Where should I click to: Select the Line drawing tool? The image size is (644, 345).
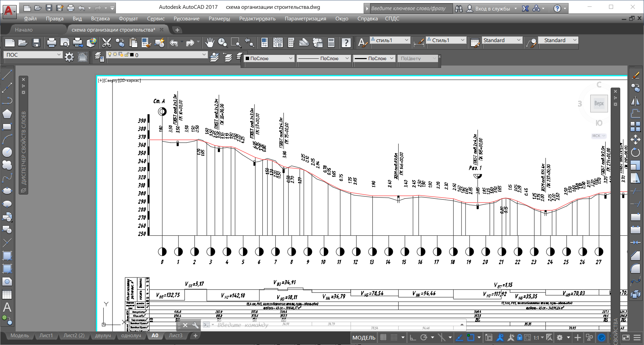pyautogui.click(x=7, y=75)
